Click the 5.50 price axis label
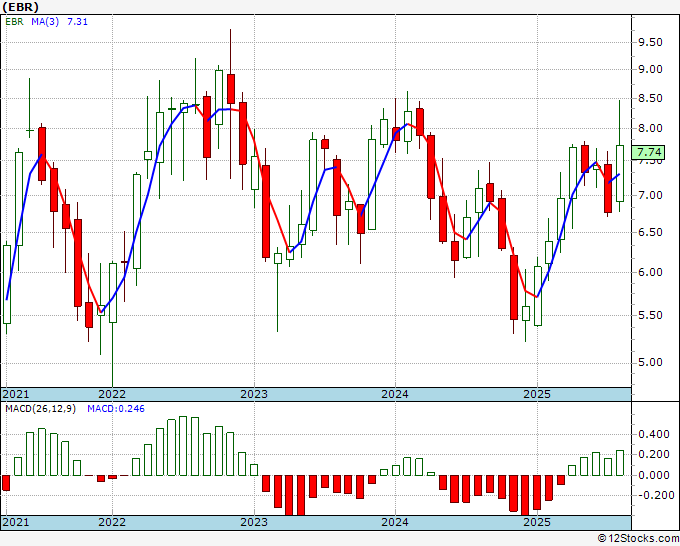This screenshot has width=680, height=546. (650, 315)
